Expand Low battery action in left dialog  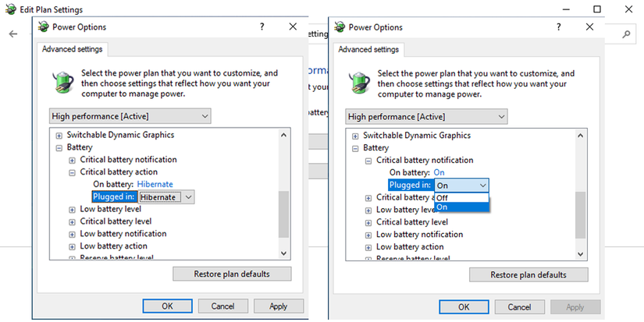click(72, 247)
